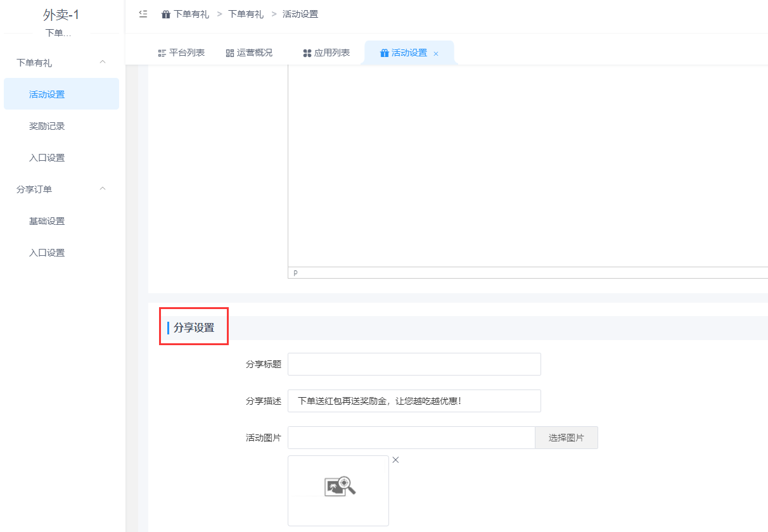Focus the 活动图片 path field
The image size is (768, 532).
pos(412,438)
